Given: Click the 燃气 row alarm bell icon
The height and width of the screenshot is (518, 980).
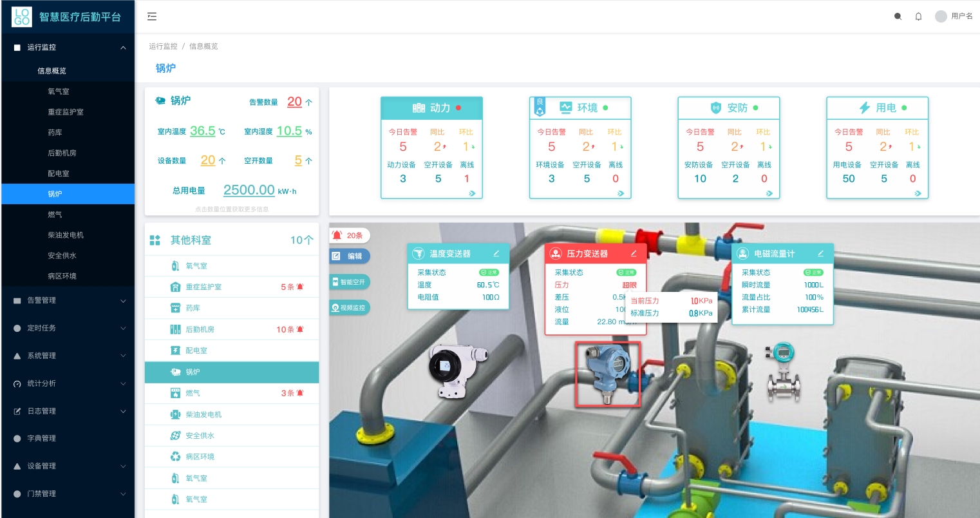Looking at the screenshot, I should click(x=300, y=393).
